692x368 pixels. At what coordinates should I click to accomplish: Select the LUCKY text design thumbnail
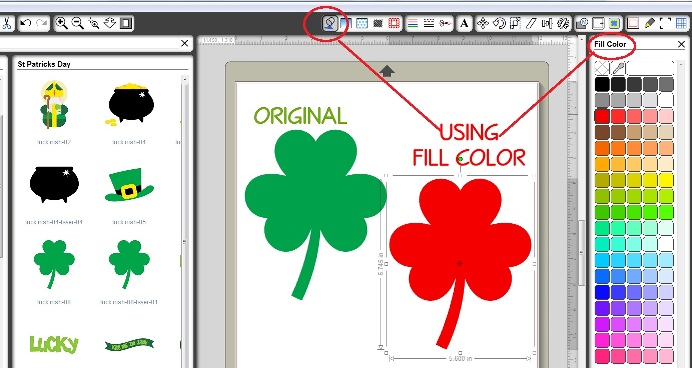(x=54, y=345)
